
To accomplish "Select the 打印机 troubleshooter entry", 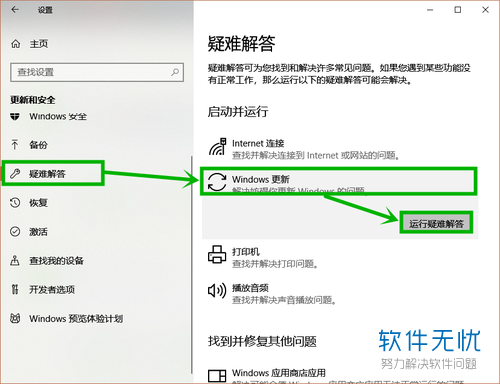I will click(340, 257).
